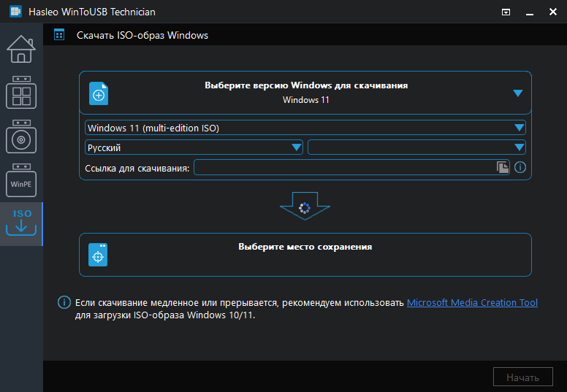This screenshot has height=392, width=567.
Task: Click the Начать button
Action: point(523,377)
